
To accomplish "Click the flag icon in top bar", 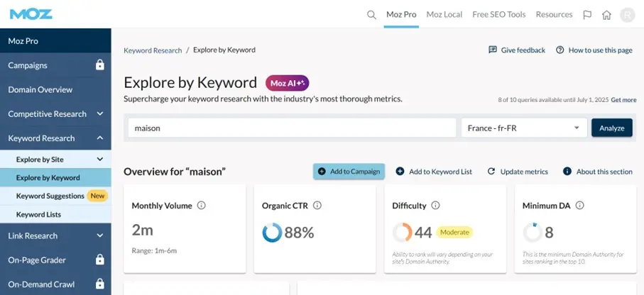I will coord(587,15).
